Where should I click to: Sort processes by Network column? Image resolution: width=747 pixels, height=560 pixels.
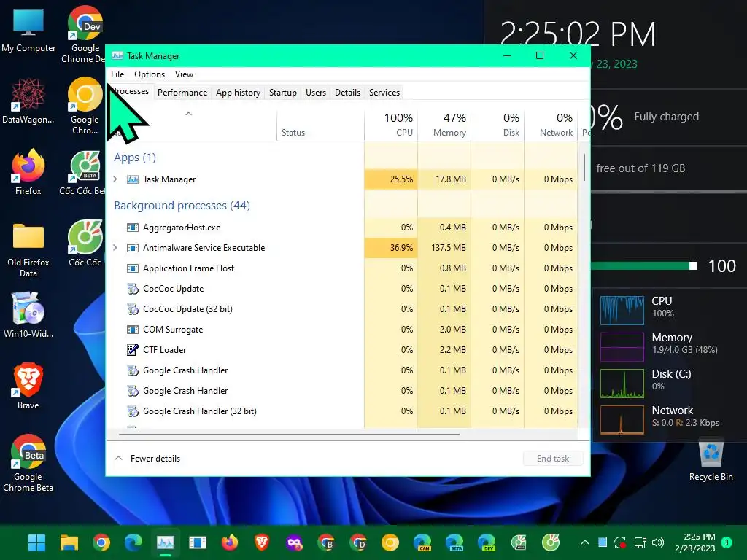pos(551,125)
